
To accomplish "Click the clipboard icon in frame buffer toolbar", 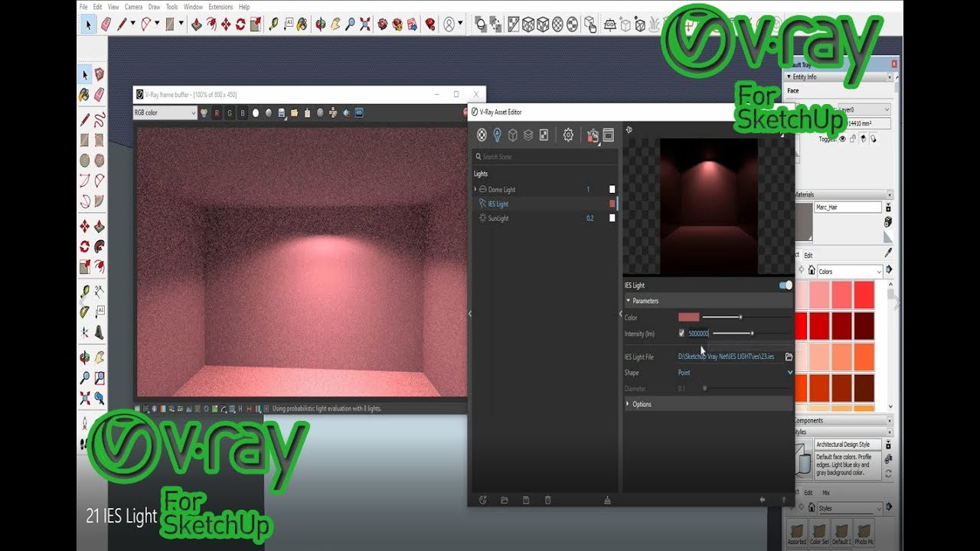I will point(308,112).
